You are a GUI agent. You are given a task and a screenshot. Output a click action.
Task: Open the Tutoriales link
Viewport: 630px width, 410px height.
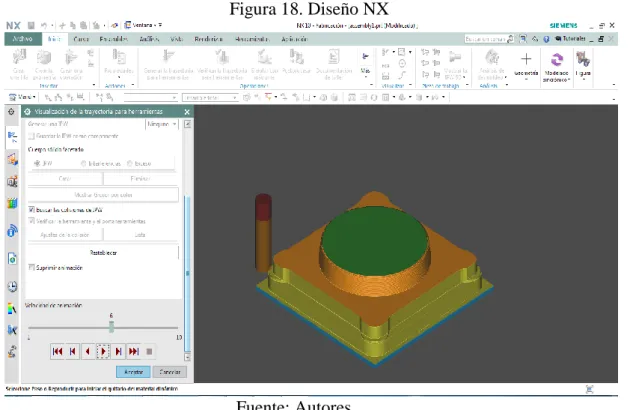pyautogui.click(x=570, y=39)
